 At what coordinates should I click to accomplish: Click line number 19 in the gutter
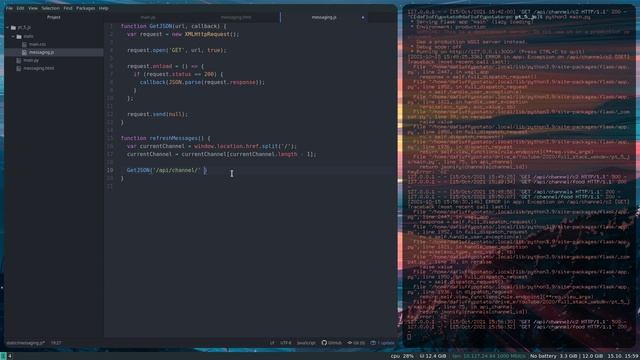click(x=110, y=171)
